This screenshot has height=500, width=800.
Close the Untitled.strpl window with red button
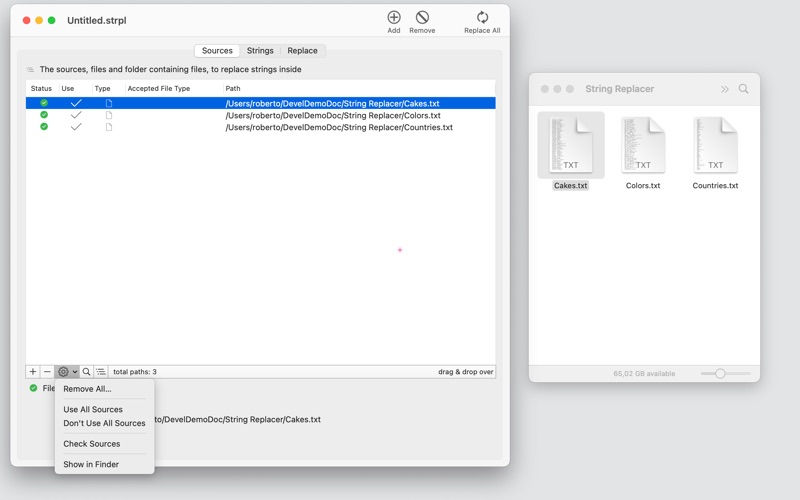pos(27,20)
